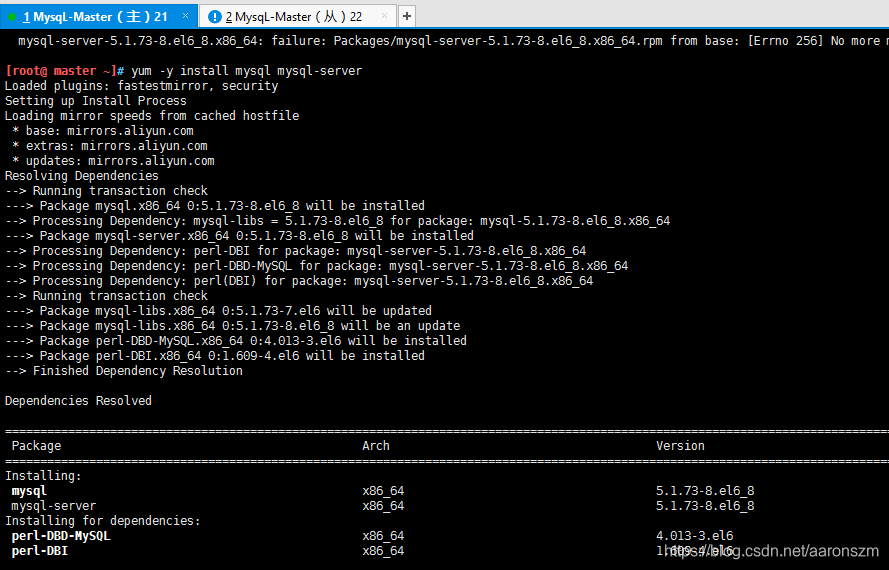Click 'Installing for dependencies:' label
The image size is (889, 570).
pyautogui.click(x=103, y=521)
